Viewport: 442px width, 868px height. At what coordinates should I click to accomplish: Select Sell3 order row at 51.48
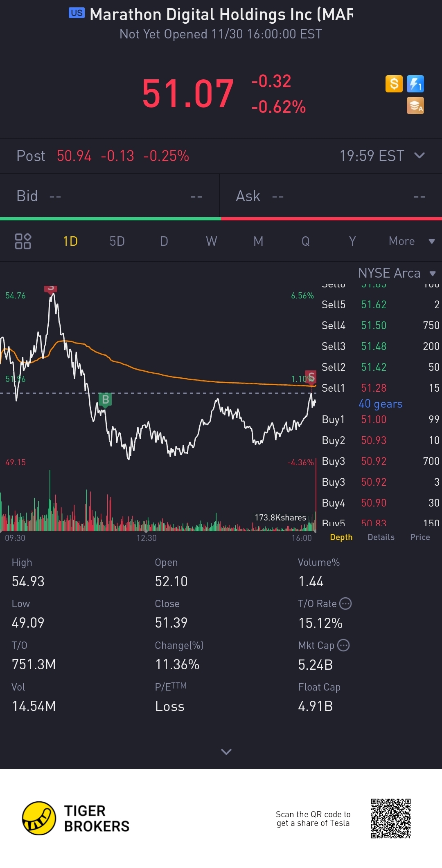tap(381, 346)
